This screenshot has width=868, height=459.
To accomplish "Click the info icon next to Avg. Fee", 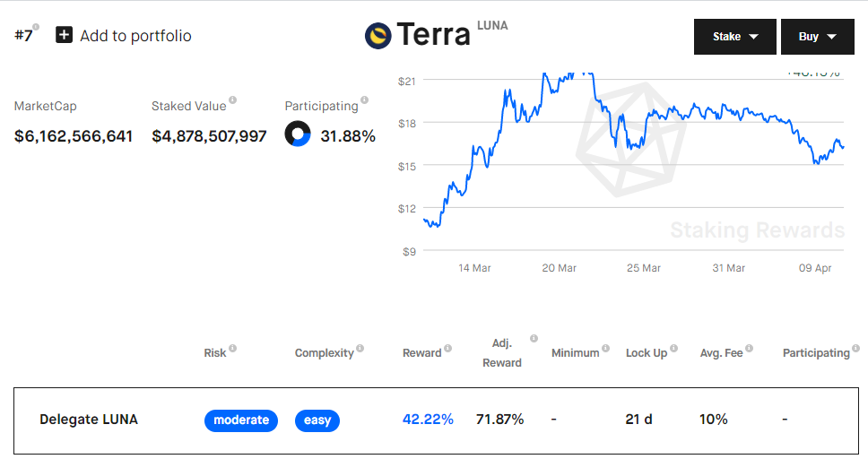I will coord(749,348).
